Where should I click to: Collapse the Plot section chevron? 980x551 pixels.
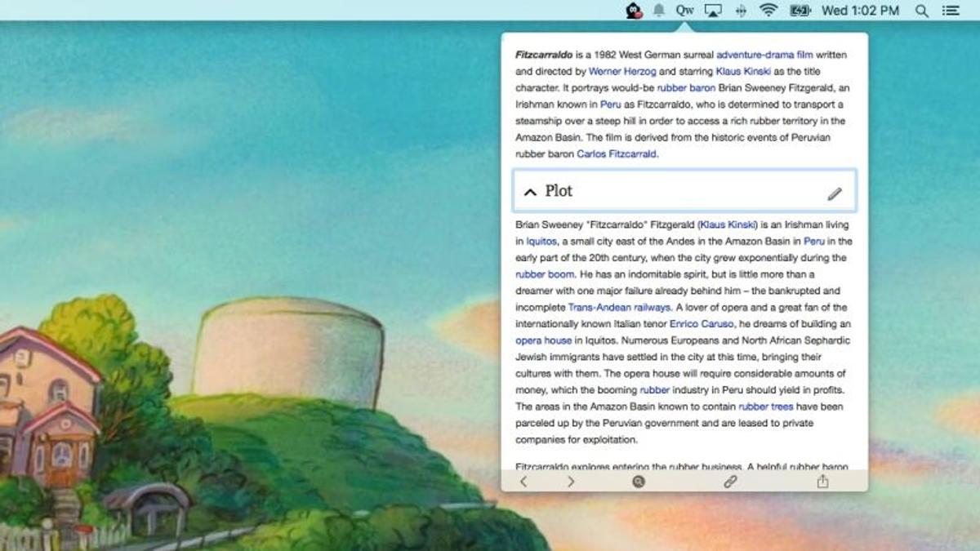(530, 192)
